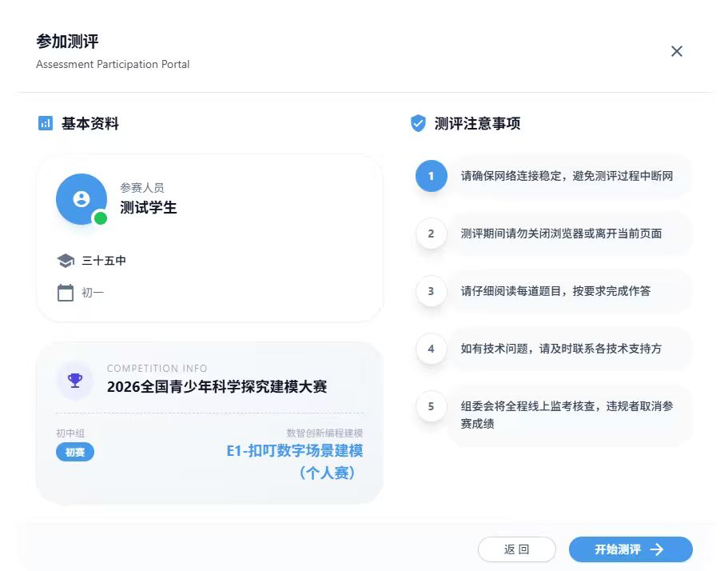Screen dimensions: 728x571
Task: Click the arrow icon in 开始测评 button
Action: tap(657, 549)
